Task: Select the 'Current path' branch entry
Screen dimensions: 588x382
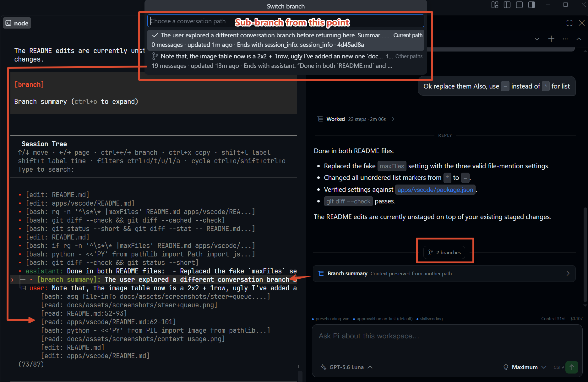Action: (x=286, y=40)
